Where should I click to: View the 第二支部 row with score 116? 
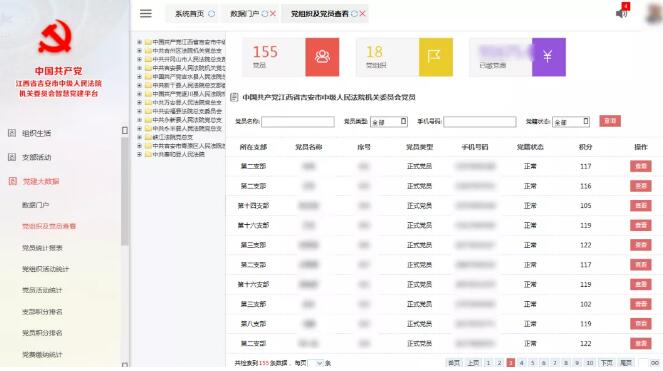(641, 186)
